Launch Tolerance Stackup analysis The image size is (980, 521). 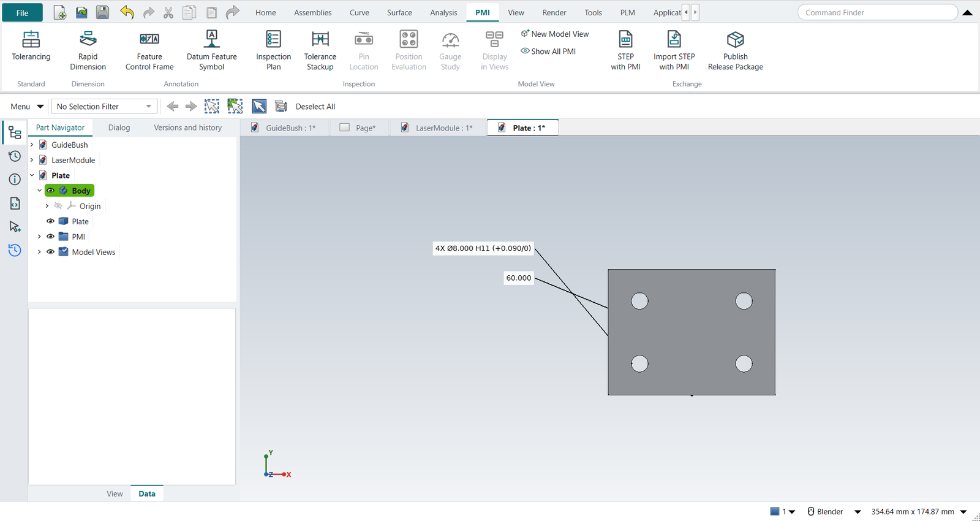tap(320, 50)
